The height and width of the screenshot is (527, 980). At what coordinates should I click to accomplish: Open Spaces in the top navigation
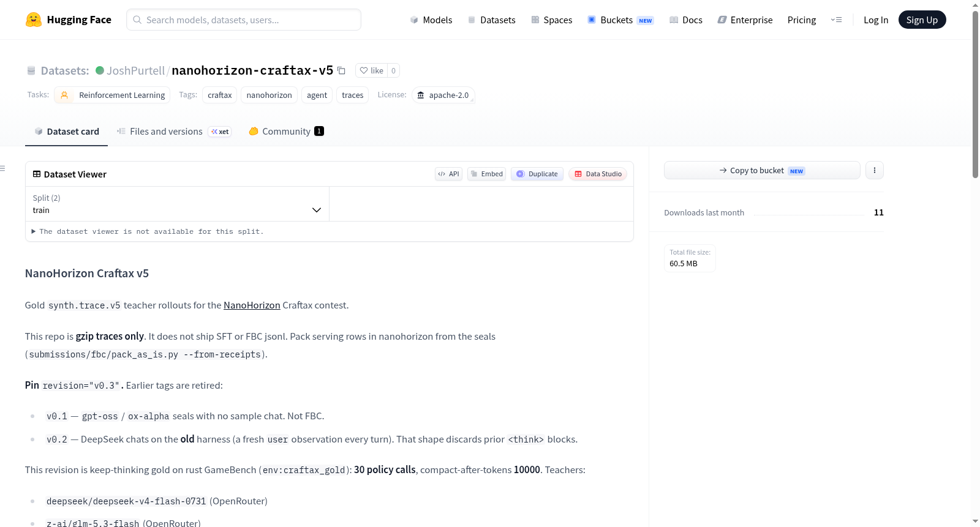[552, 20]
